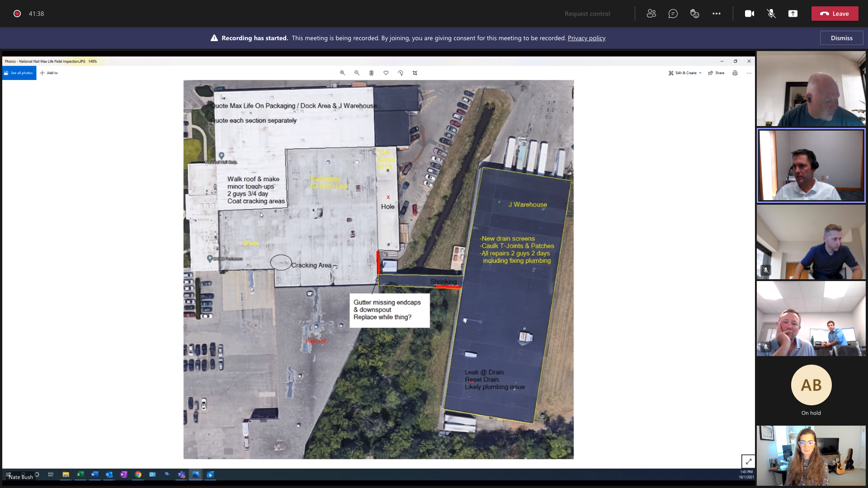The image size is (868, 488).
Task: Open the Photos app See more menu
Action: [x=749, y=73]
